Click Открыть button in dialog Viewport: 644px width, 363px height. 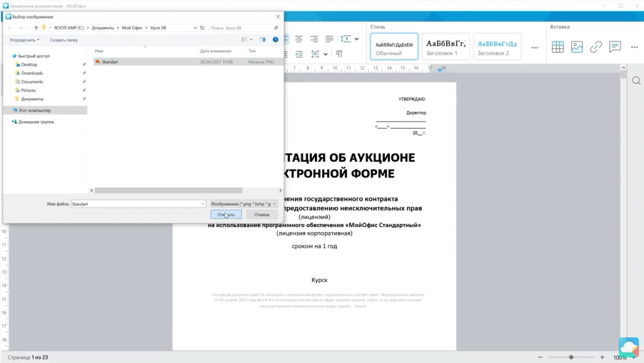point(226,215)
